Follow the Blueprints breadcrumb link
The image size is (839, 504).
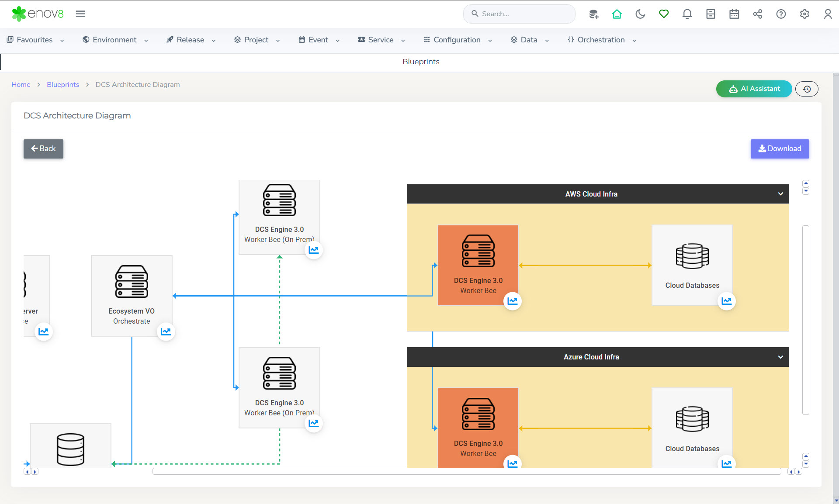coord(63,85)
